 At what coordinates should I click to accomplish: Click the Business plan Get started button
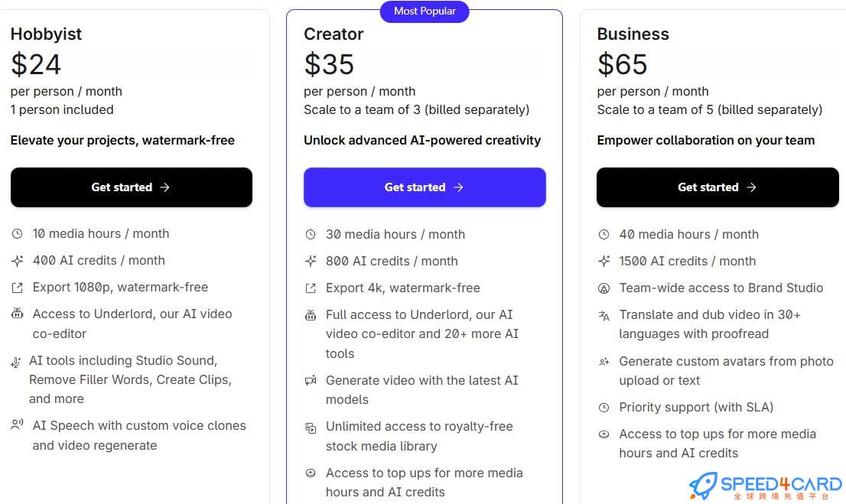click(x=717, y=187)
